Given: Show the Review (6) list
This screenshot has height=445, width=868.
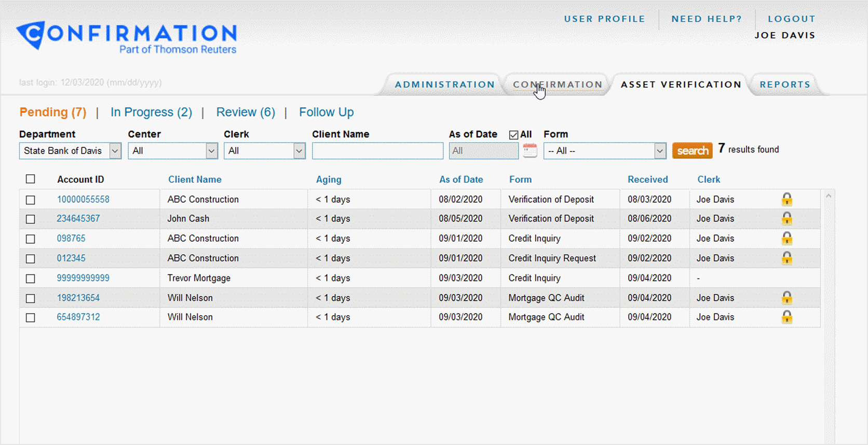Looking at the screenshot, I should click(246, 112).
